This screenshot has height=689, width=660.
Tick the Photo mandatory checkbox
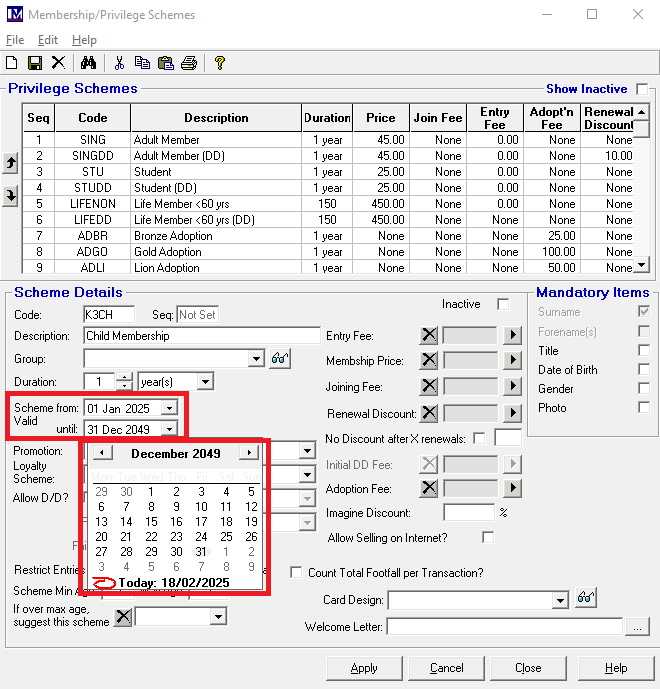(644, 407)
